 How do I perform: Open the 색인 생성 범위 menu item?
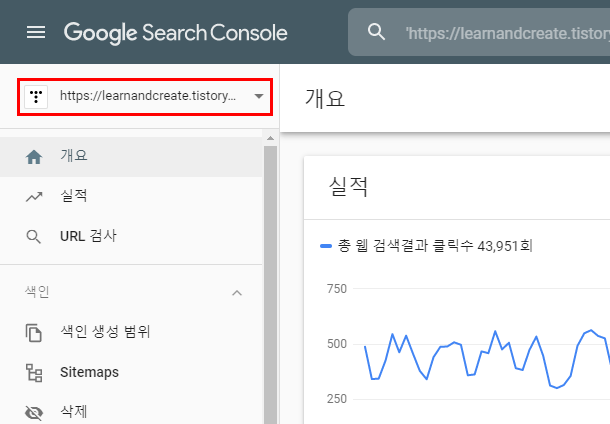coord(131,332)
